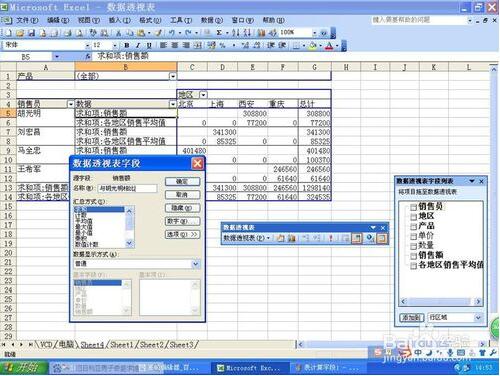This screenshot has height=376, width=500.
Task: Click Format Report icon on PivotTable toolbar
Action: [281, 238]
